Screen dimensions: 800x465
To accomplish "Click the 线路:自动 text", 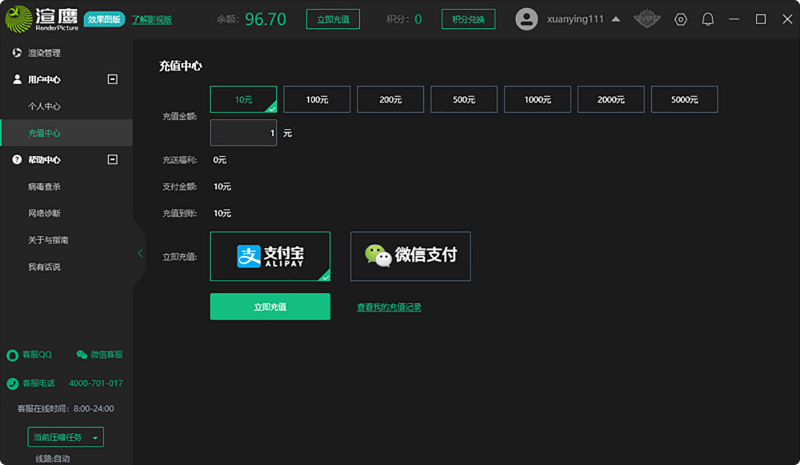I will (x=53, y=458).
